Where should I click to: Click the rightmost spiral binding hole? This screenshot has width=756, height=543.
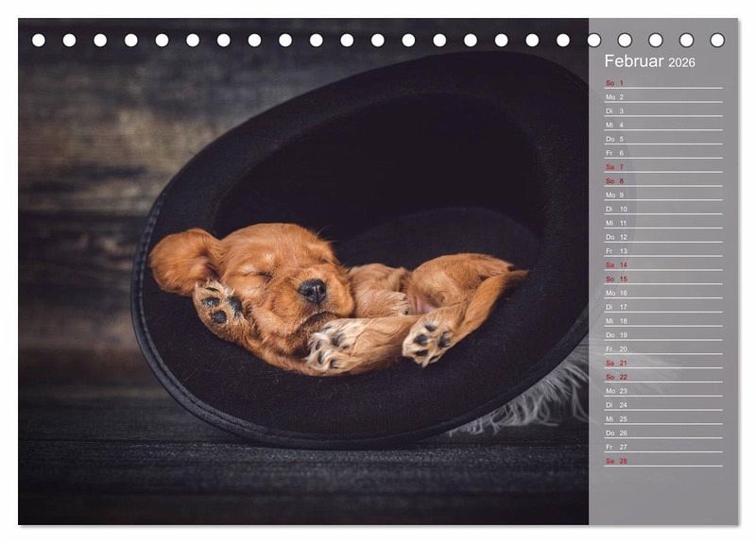717,41
